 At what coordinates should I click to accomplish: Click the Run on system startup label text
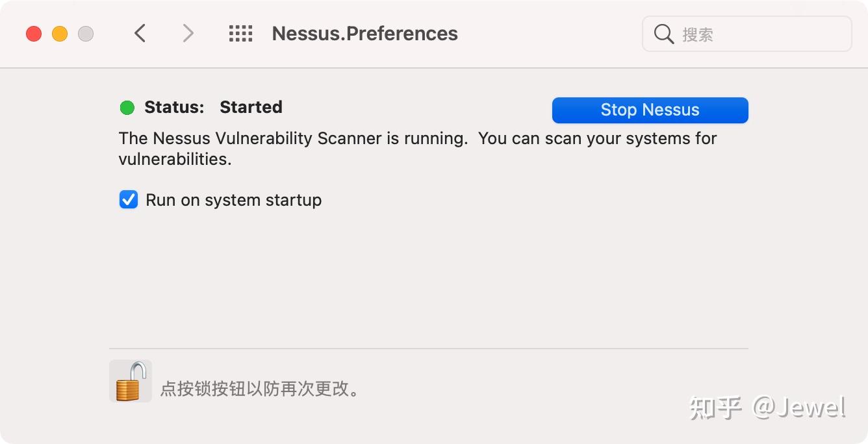tap(233, 200)
